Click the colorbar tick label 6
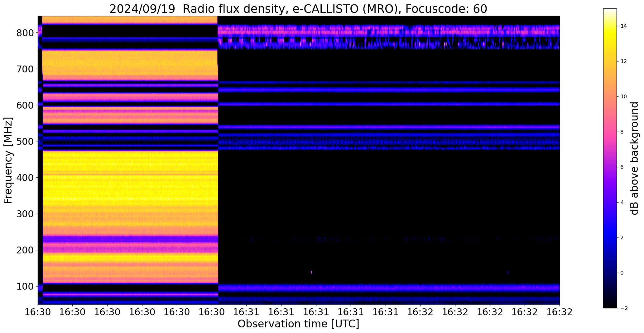644x333 pixels. 622,167
